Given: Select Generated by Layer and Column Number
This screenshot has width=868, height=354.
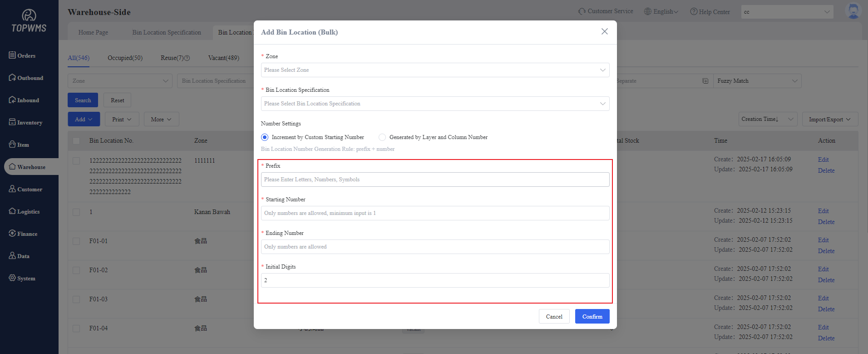Looking at the screenshot, I should point(382,137).
